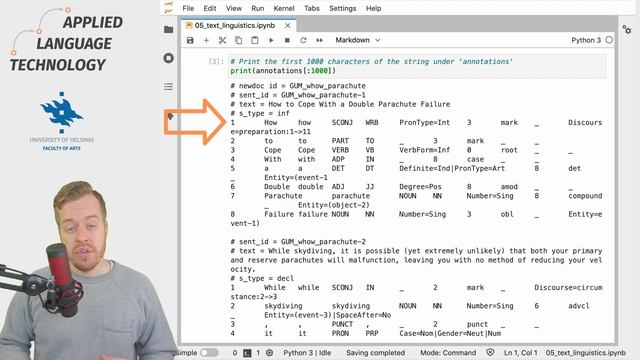640x360 pixels.
Task: Open the File menu
Action: coord(188,8)
